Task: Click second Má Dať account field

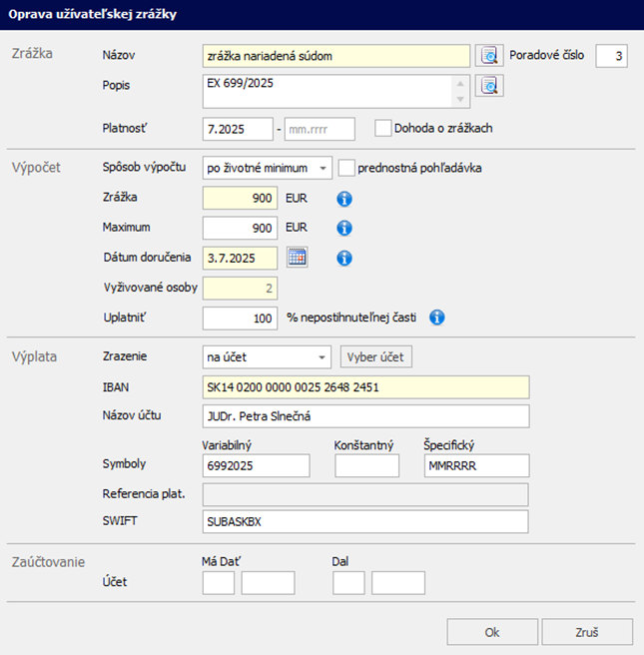Action: 268,583
